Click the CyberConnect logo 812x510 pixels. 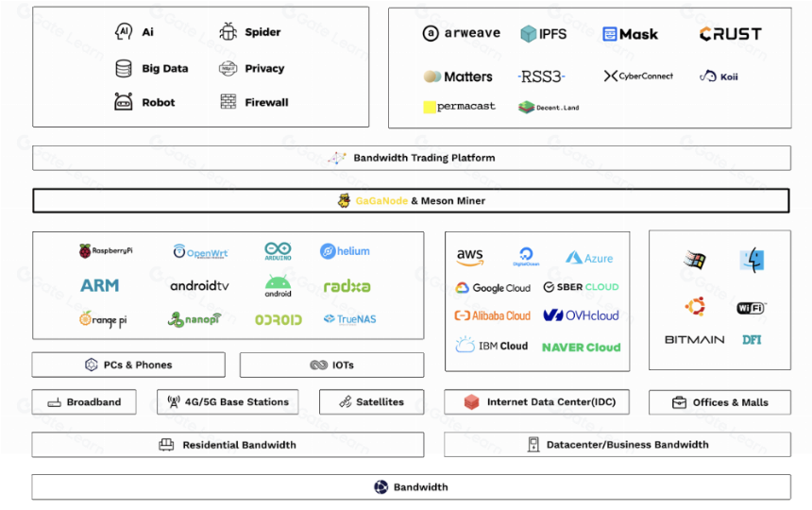638,76
